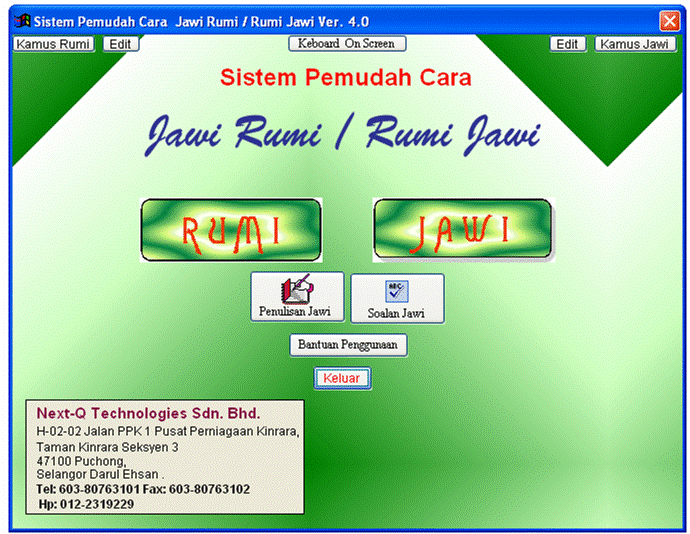Image resolution: width=690 pixels, height=534 pixels.
Task: Click the 47100 Puchong, address line
Action: (81, 461)
